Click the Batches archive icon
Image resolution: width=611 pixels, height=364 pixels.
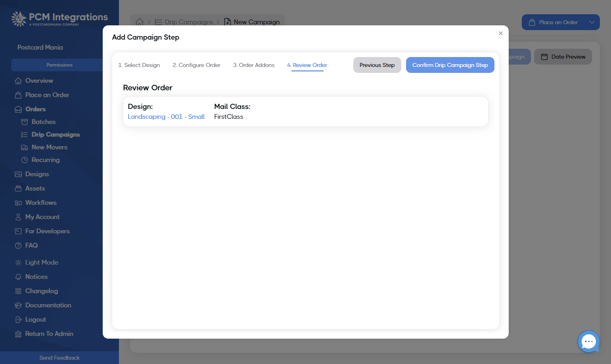(x=25, y=122)
